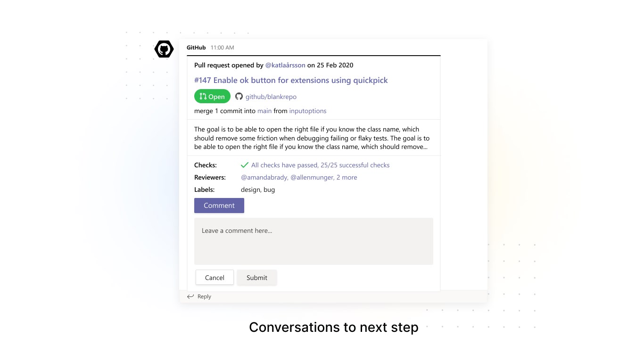This screenshot has height=362, width=644.
Task: Click the @allenmunger reviewer mention
Action: [312, 177]
